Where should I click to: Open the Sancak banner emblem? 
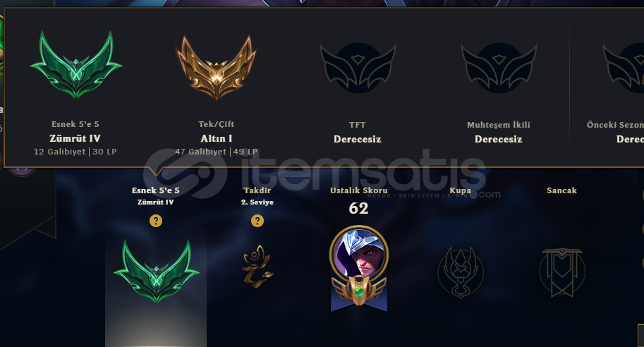click(562, 272)
